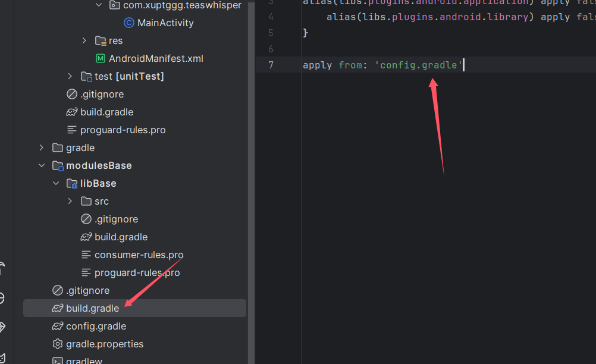Viewport: 596px width, 364px height.
Task: Click the Gradle elephant icon beside libBase build.gradle
Action: click(86, 237)
